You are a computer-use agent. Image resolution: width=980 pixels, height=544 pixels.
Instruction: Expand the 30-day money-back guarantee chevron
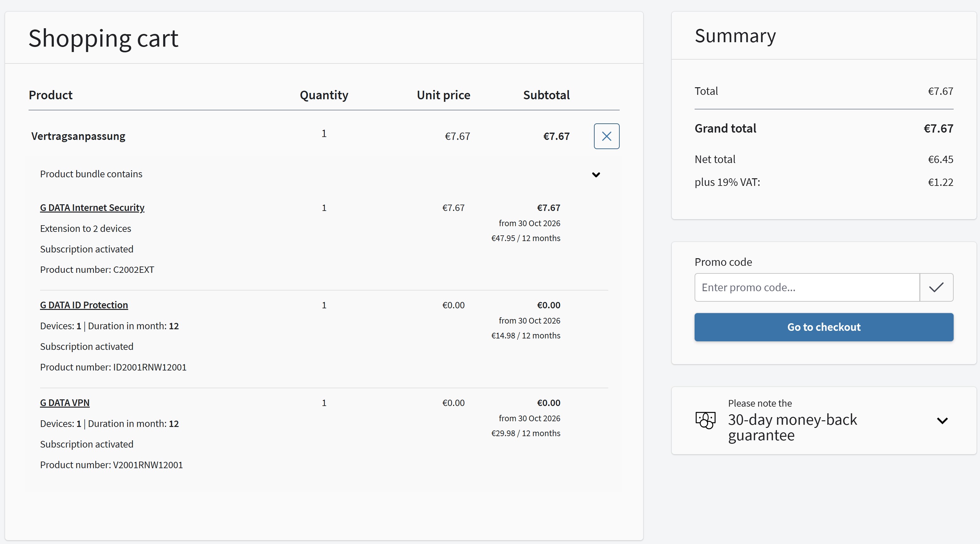pyautogui.click(x=942, y=420)
